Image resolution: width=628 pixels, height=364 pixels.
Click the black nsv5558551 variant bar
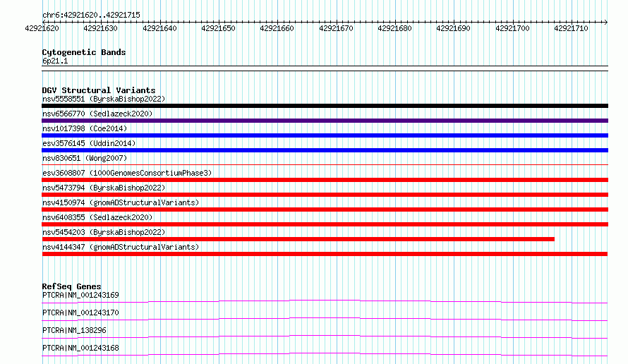point(325,106)
